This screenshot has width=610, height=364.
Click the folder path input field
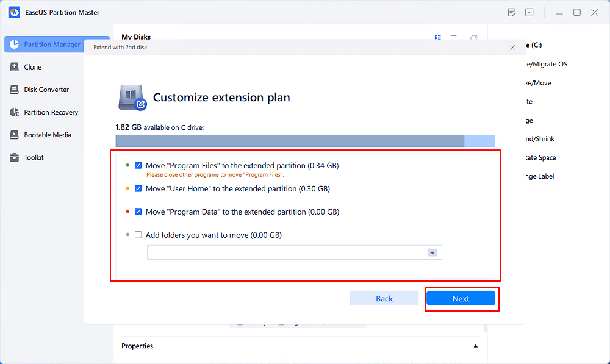(x=285, y=252)
